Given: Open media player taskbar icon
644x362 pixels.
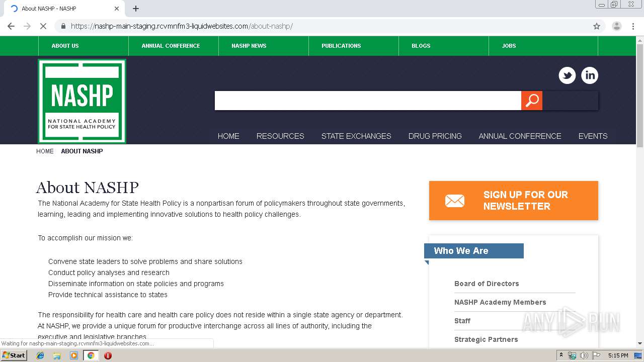Looking at the screenshot, I should (74, 355).
